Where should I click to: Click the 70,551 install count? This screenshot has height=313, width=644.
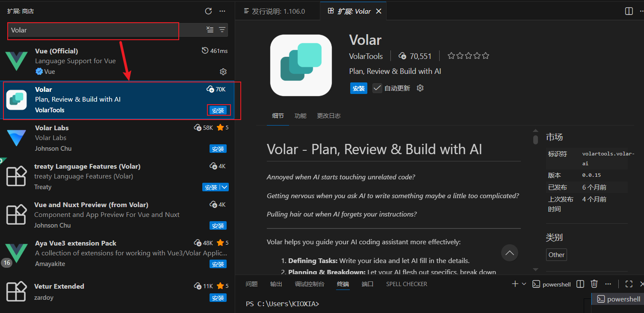(415, 56)
